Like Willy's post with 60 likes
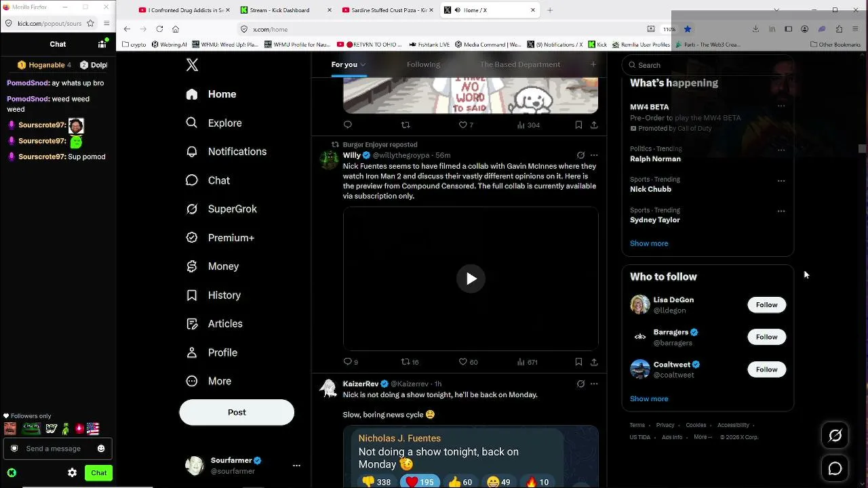 click(x=469, y=362)
